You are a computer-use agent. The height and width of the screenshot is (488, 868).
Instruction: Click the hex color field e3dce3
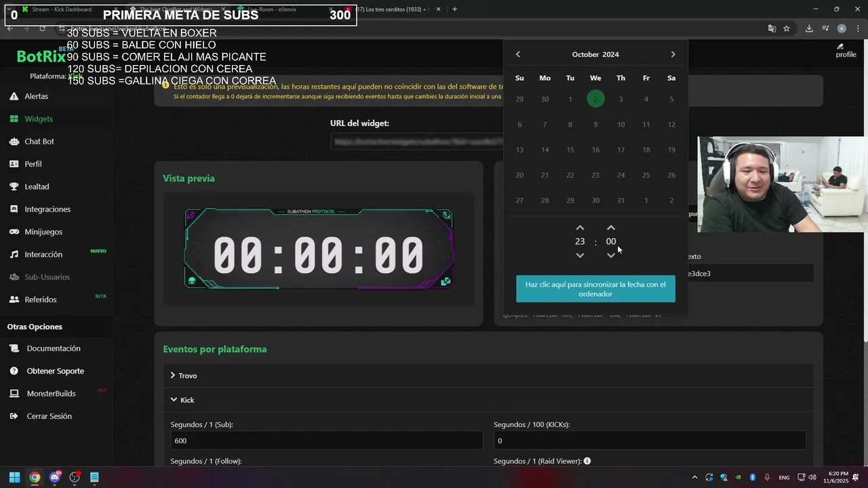(750, 274)
